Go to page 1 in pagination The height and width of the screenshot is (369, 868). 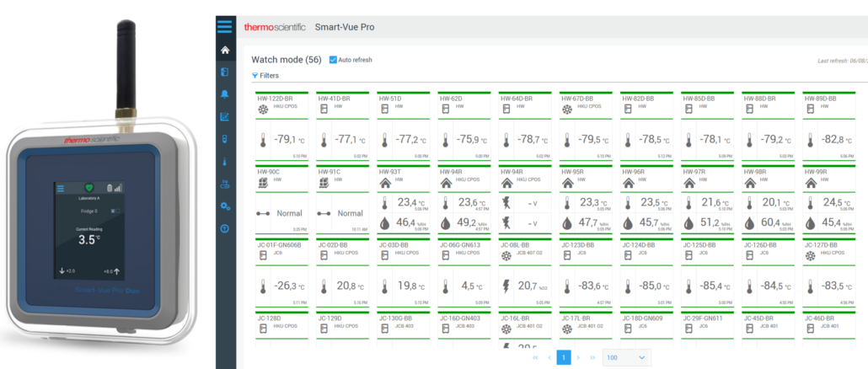pyautogui.click(x=564, y=358)
